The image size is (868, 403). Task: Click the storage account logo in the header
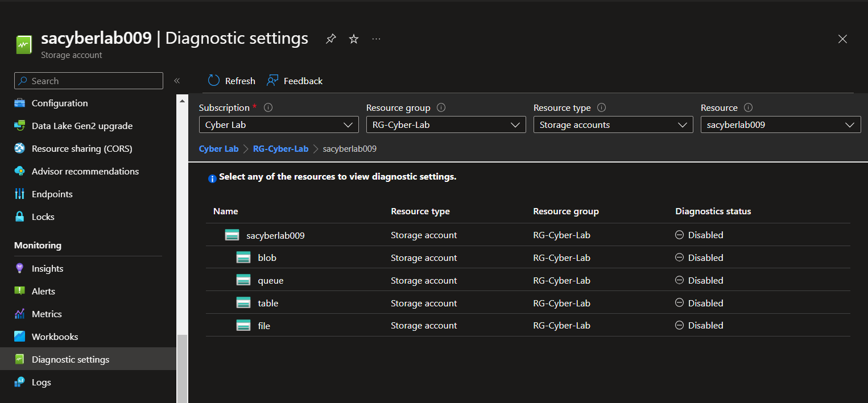tap(24, 44)
